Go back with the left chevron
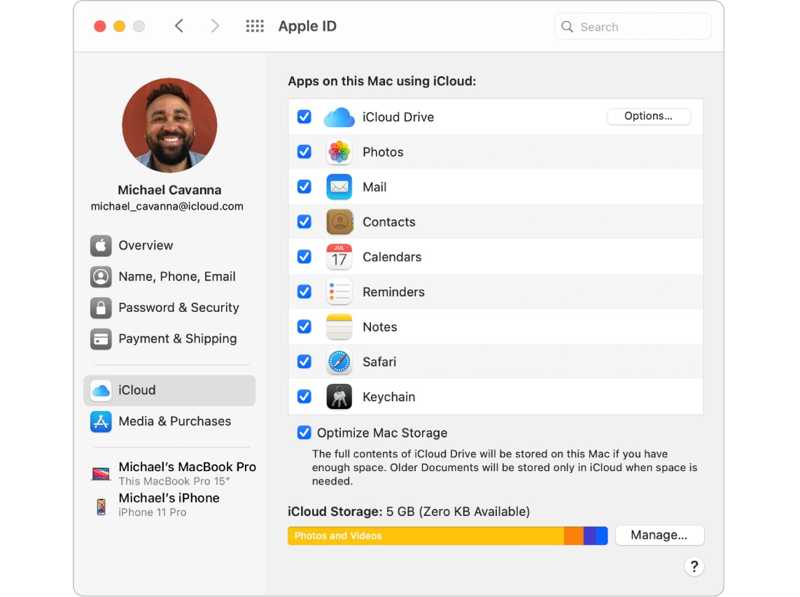The image size is (800, 597). tap(179, 26)
